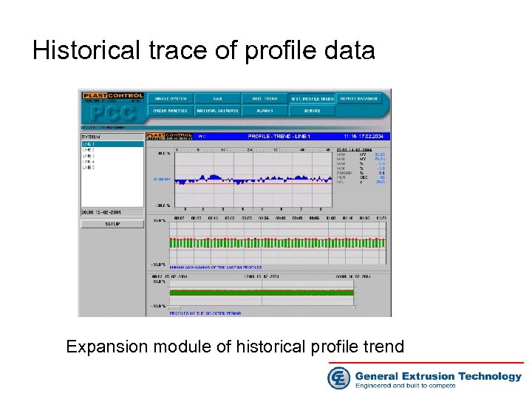Viewport: 532px width, 399px height.
Task: Open the Single System view
Action: [171, 99]
